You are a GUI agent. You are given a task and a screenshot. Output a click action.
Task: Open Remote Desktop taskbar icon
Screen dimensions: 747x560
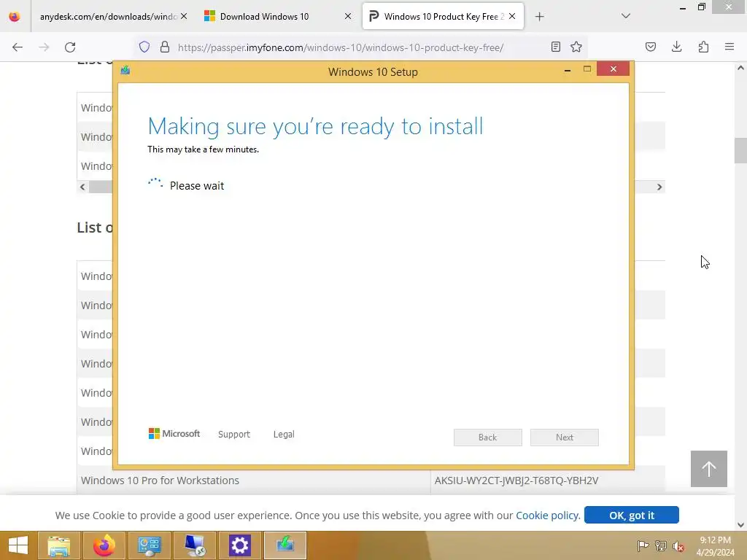click(194, 545)
